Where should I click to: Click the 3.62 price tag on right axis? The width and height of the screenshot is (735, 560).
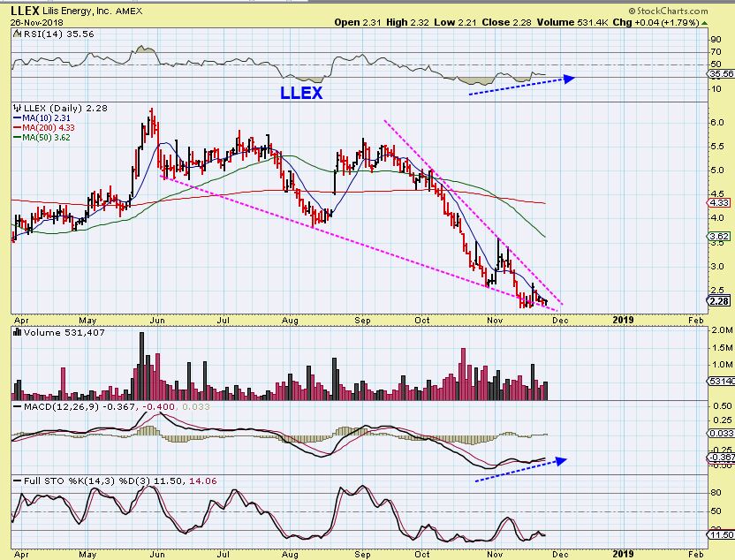click(719, 236)
